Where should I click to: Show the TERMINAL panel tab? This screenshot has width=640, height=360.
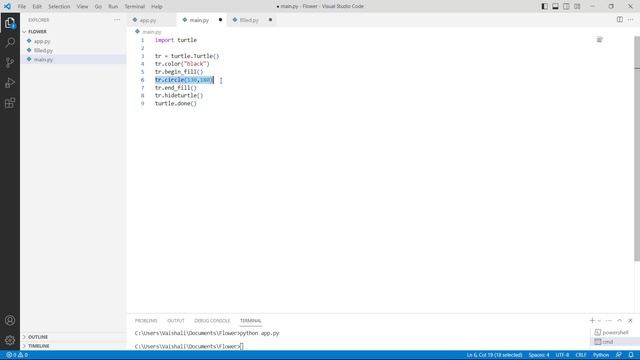coord(251,321)
